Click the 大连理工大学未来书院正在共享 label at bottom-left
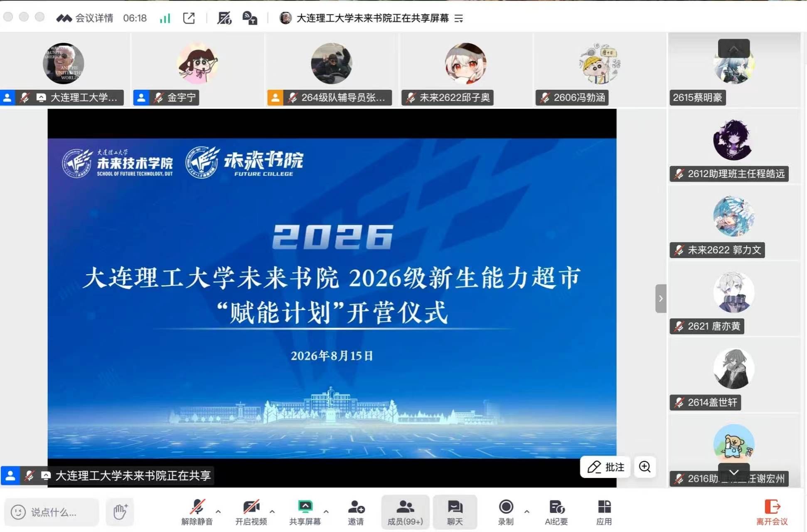The width and height of the screenshot is (807, 532). (133, 475)
